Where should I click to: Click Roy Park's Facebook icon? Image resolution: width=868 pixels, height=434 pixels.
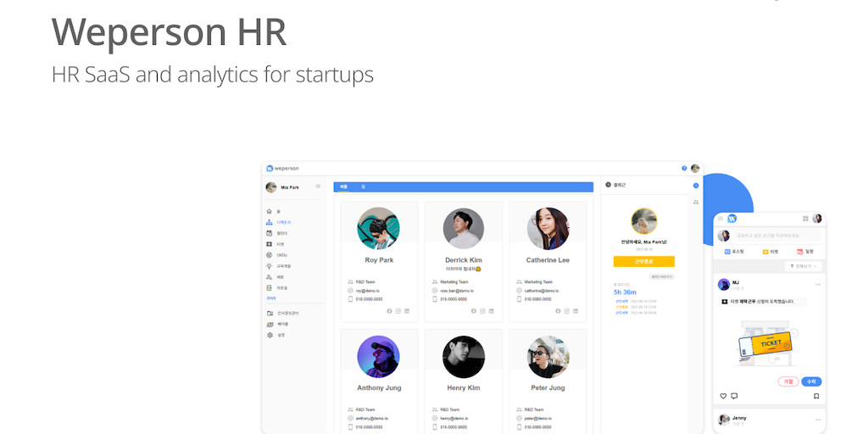click(389, 311)
